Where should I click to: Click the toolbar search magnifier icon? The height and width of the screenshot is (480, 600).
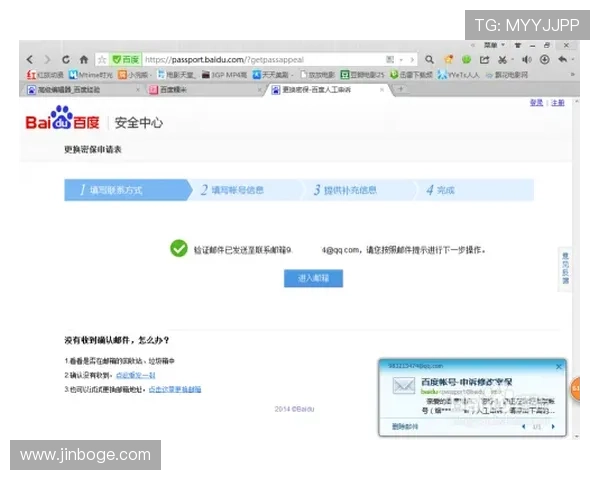(429, 60)
